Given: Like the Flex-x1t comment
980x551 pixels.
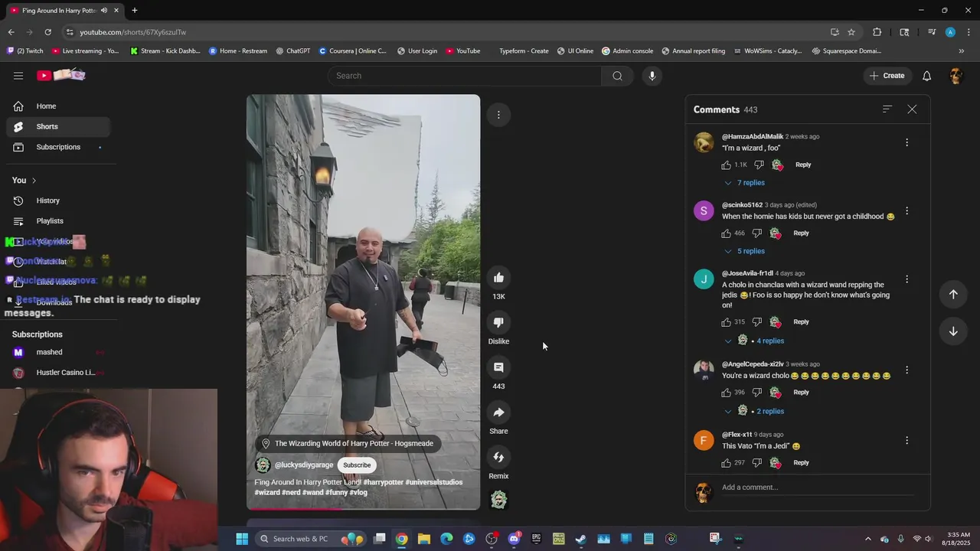Looking at the screenshot, I should pos(727,462).
